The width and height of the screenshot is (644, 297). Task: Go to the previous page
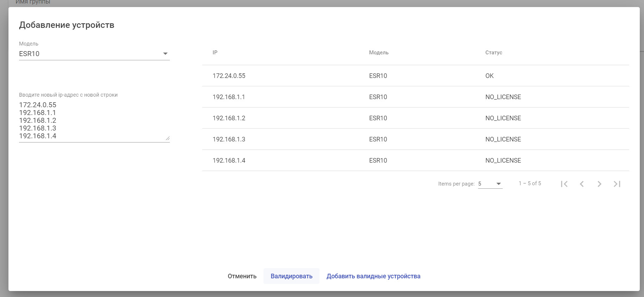(x=582, y=184)
